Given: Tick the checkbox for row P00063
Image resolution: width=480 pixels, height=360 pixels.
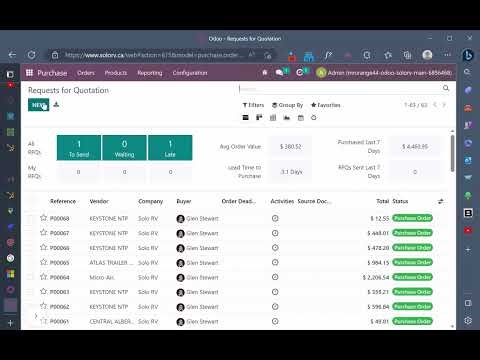Looking at the screenshot, I should coord(30,292).
